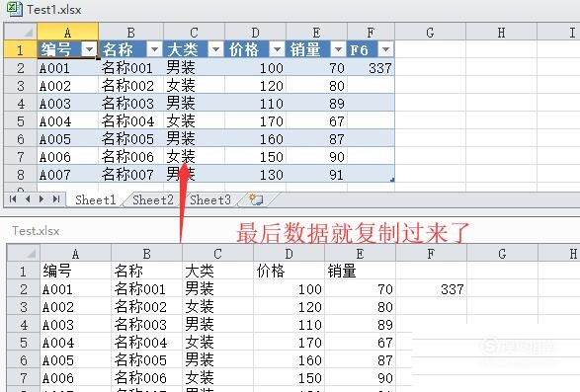Open the 名称 filter dropdown in Test1.xlsx
Viewport: 580px width, 392px height.
pos(154,49)
